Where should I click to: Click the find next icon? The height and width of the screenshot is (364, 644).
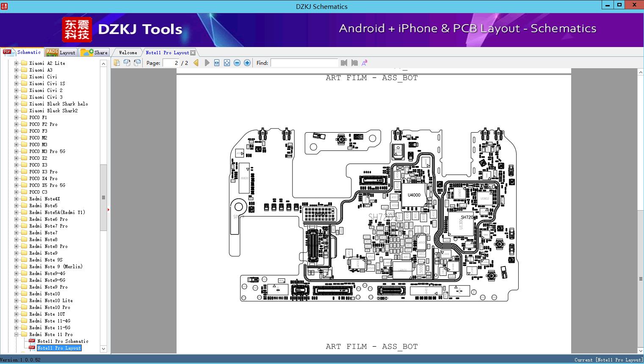[x=354, y=63]
